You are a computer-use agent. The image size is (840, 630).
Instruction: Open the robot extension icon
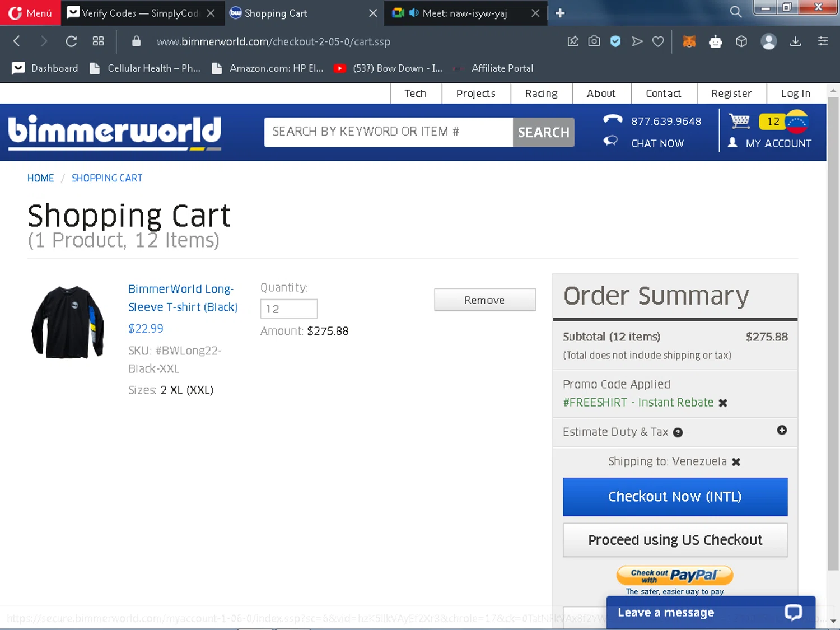715,41
